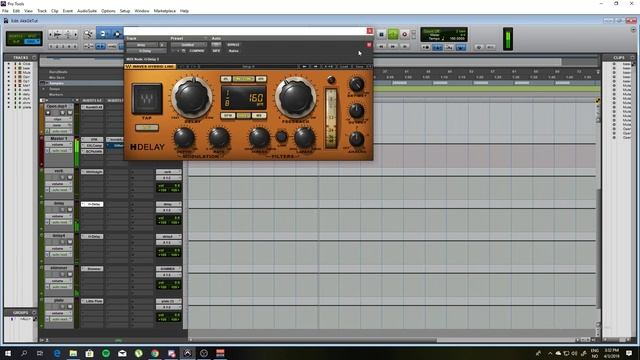Open delay track view selector
This screenshot has height=360, width=640.
(58, 216)
